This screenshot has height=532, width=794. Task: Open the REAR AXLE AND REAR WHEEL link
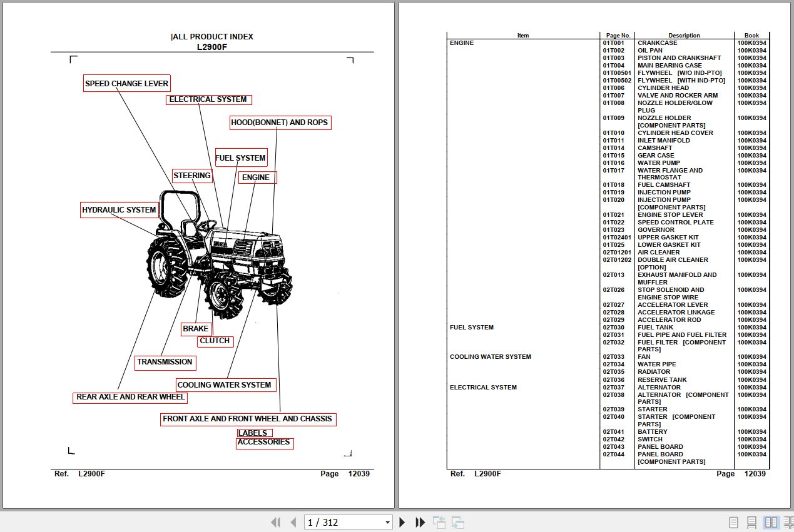click(x=130, y=397)
